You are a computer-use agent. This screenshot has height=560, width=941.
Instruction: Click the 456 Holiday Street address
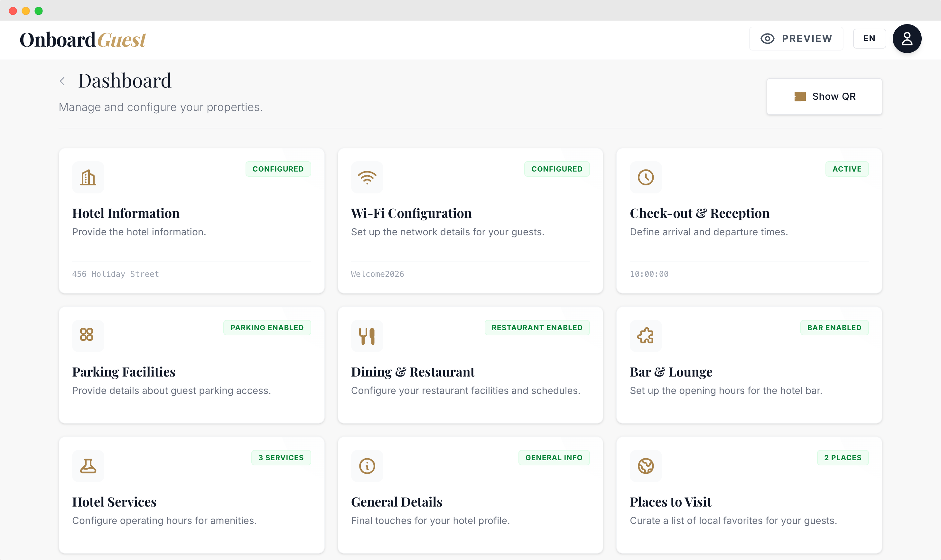tap(115, 274)
